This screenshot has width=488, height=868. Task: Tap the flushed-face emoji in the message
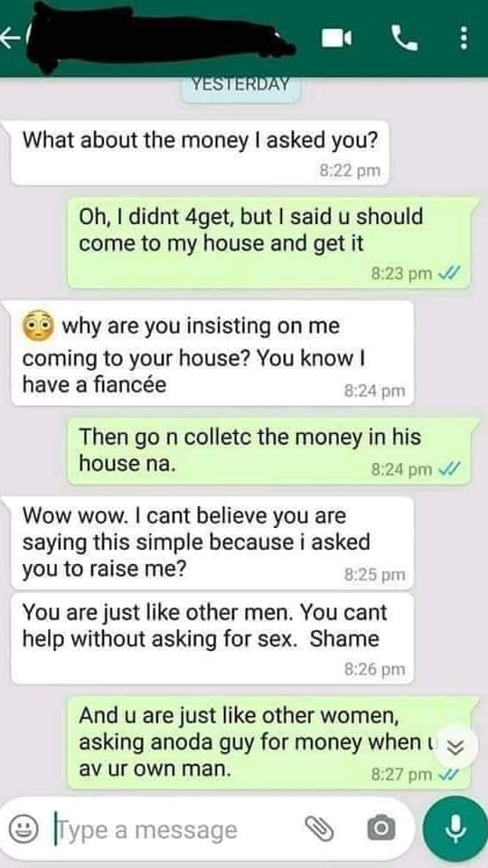click(38, 325)
